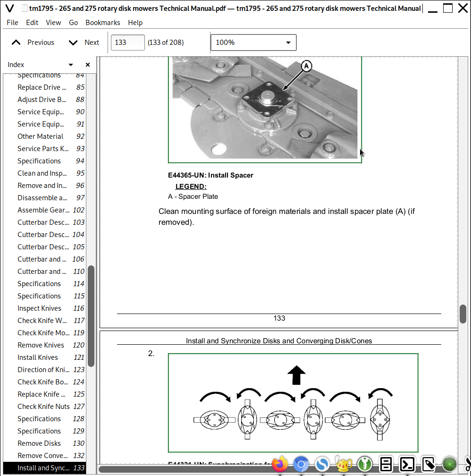Click the document vertical scrollbar handle
The height and width of the screenshot is (476, 471).
click(463, 314)
